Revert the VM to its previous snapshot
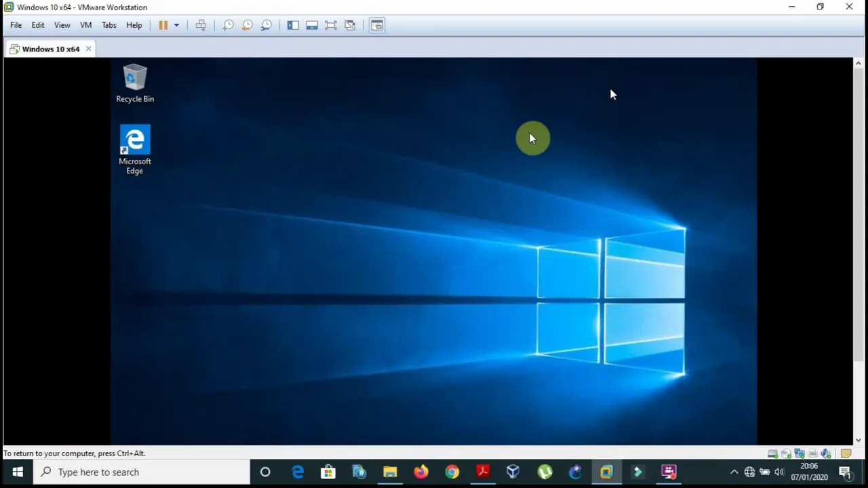This screenshot has height=488, width=868. coord(248,25)
